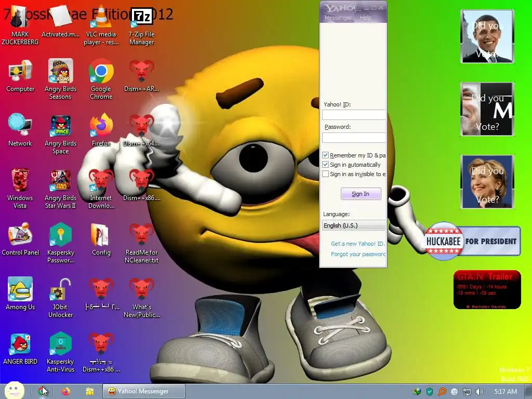Open the Network desktop icon
The width and height of the screenshot is (532, 399).
click(x=20, y=130)
